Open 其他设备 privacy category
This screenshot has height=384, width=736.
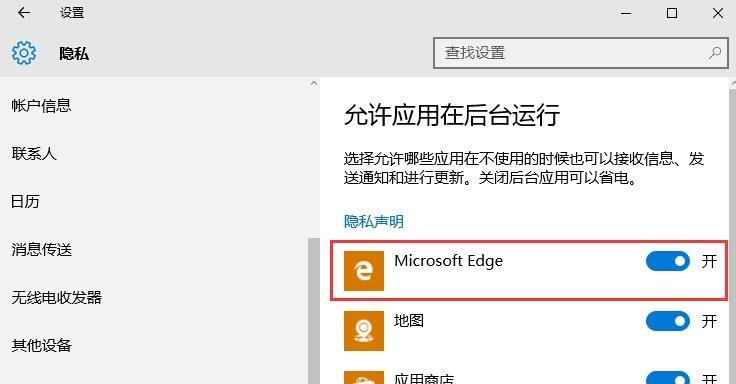tap(41, 346)
